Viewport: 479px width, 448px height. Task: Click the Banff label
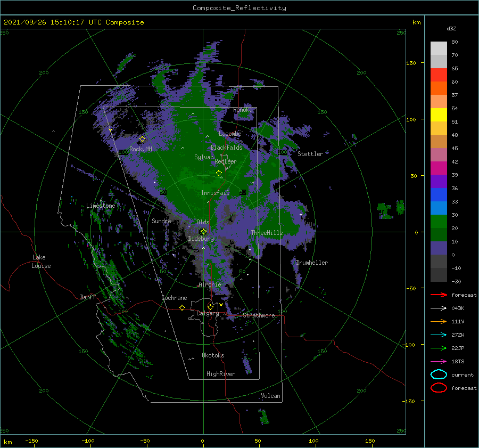pos(88,297)
